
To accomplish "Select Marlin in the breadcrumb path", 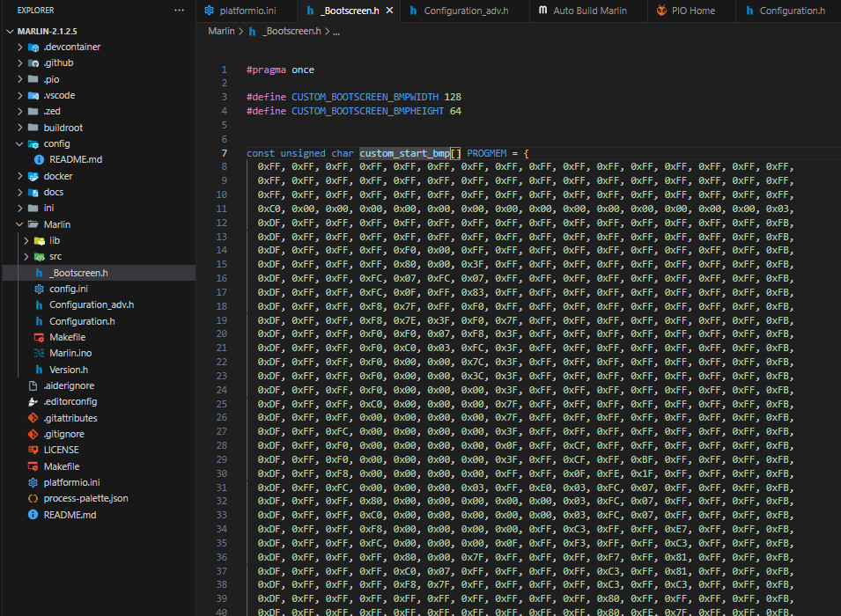I will pyautogui.click(x=221, y=31).
